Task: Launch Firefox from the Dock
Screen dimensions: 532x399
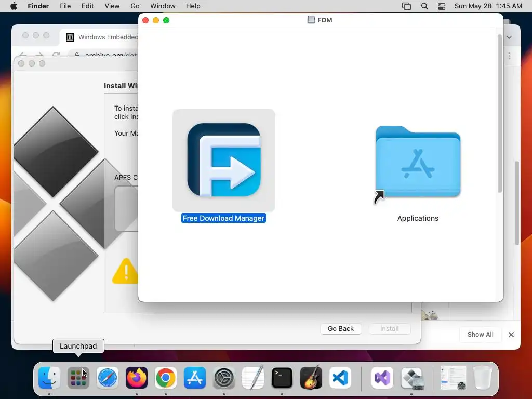Action: point(137,378)
